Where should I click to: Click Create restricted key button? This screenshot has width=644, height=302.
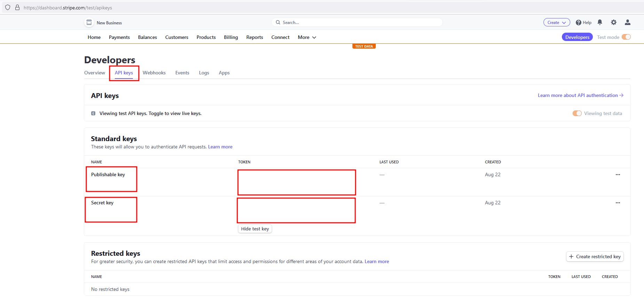click(x=595, y=256)
